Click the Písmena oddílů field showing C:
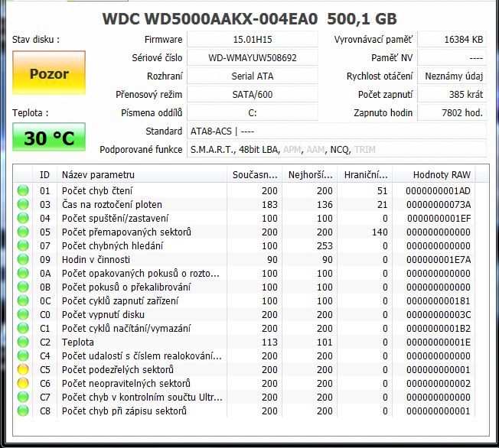This screenshot has height=448, width=499. (253, 113)
